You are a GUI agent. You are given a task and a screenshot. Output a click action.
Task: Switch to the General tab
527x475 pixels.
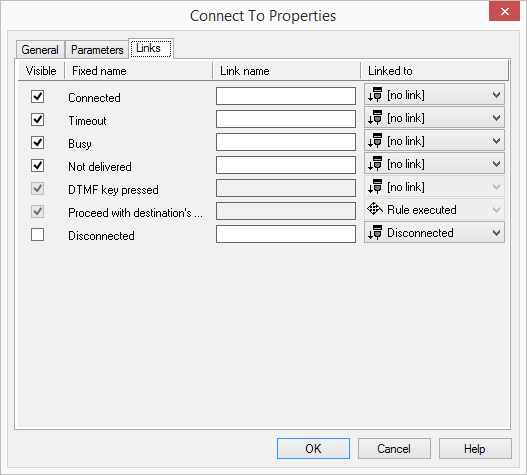pos(40,50)
